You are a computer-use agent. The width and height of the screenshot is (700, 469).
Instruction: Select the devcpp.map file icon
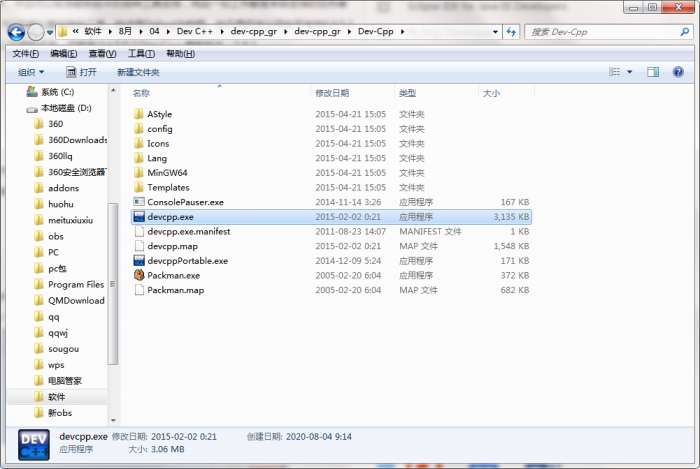click(x=139, y=246)
